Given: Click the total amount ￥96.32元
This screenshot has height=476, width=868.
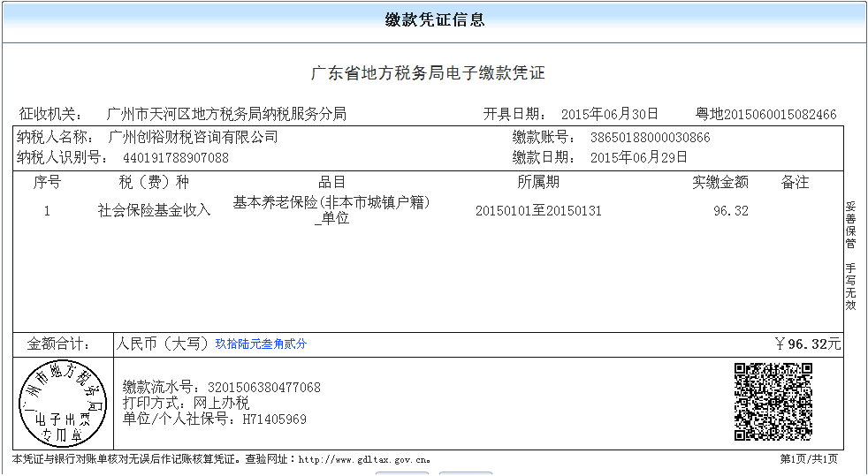Looking at the screenshot, I should pyautogui.click(x=807, y=344).
